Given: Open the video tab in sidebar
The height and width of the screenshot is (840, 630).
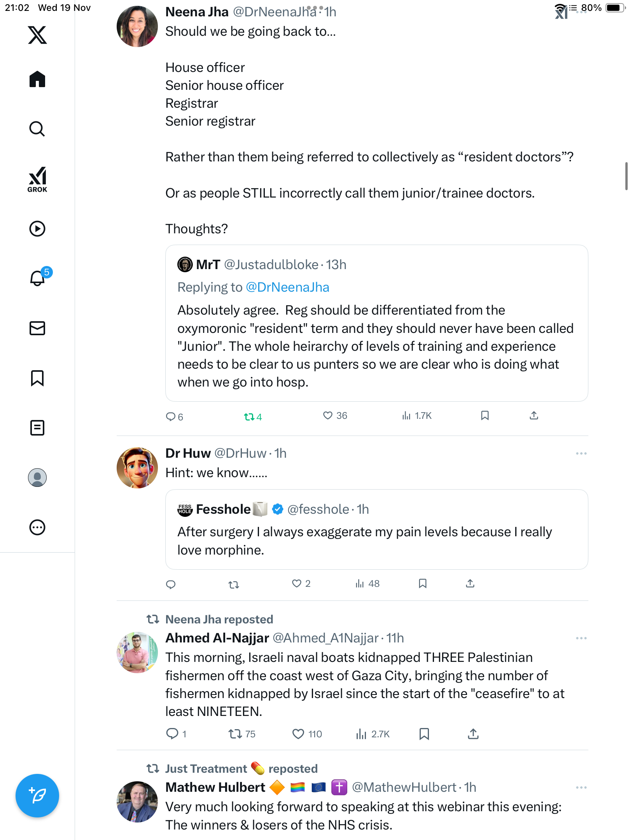Looking at the screenshot, I should (37, 229).
